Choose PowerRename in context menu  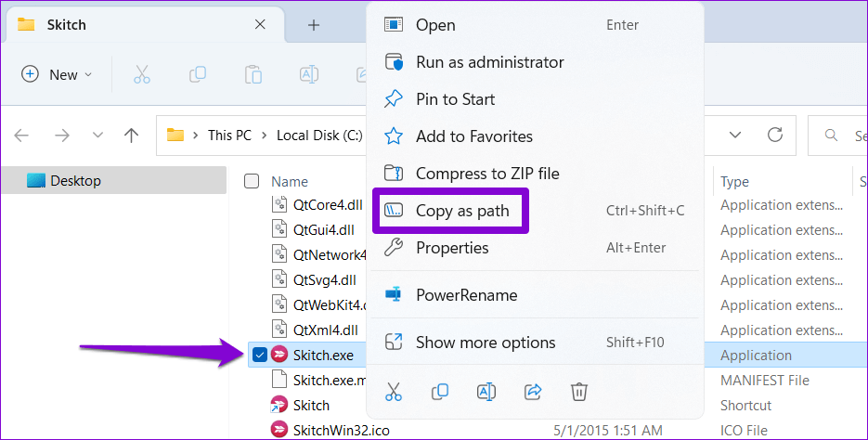(x=535, y=295)
